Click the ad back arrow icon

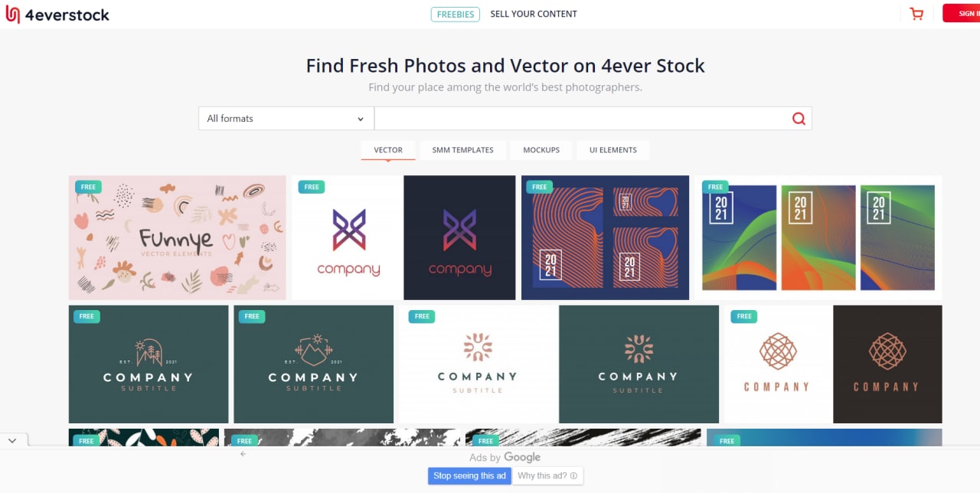(x=243, y=454)
